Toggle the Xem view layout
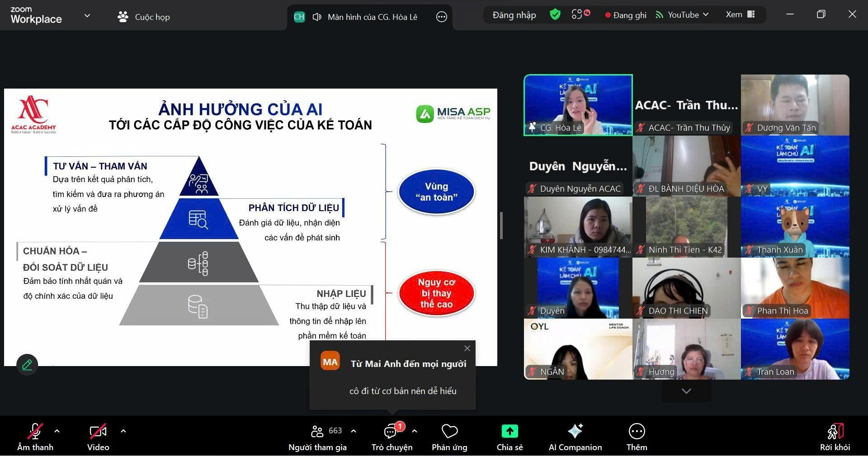The width and height of the screenshot is (868, 456). coord(740,14)
